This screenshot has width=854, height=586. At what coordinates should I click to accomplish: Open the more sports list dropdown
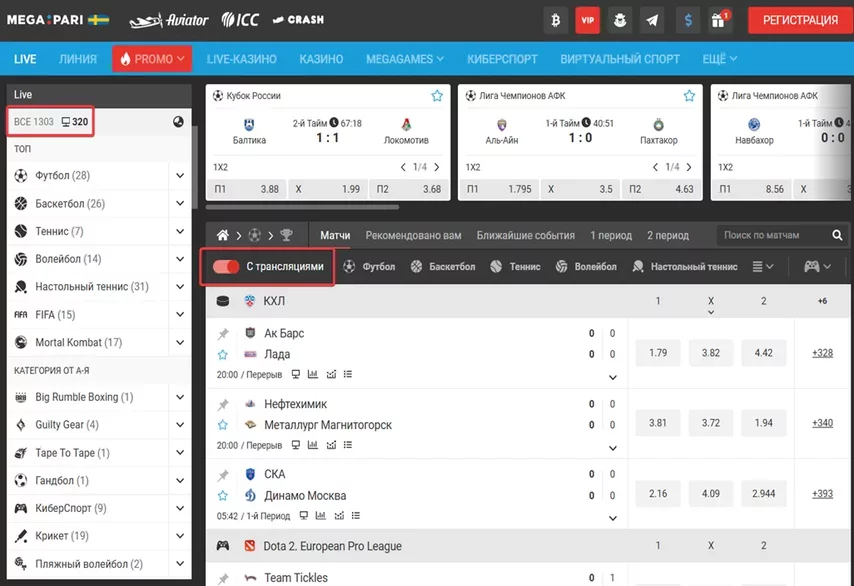pos(762,266)
